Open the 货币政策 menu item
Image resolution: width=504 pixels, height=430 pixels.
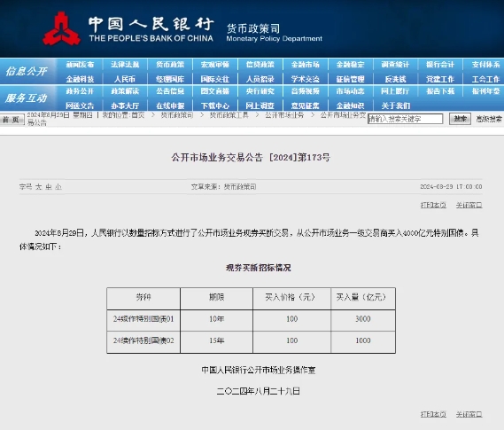coord(170,65)
